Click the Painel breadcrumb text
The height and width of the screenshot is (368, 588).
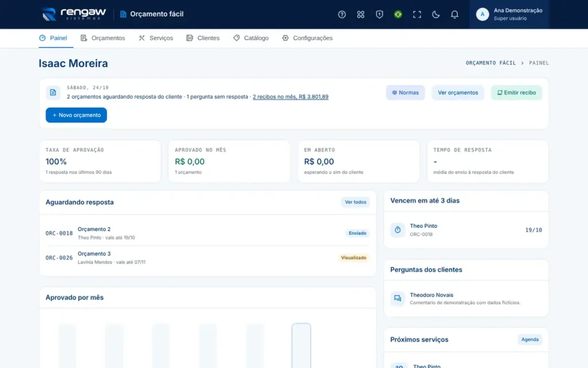click(x=539, y=63)
